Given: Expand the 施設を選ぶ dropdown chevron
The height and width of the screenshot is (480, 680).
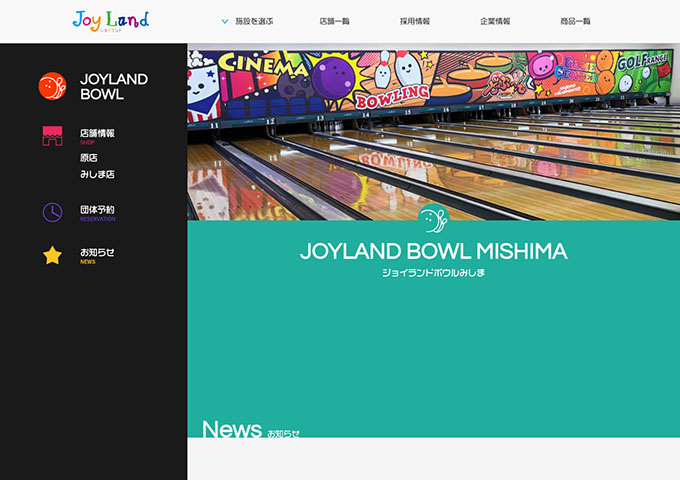Looking at the screenshot, I should click(225, 21).
